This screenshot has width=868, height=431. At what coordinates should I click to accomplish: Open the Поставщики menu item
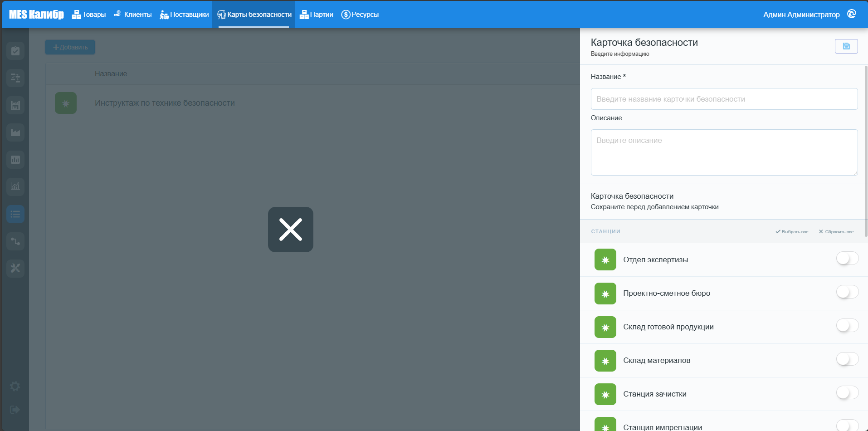[x=184, y=15]
